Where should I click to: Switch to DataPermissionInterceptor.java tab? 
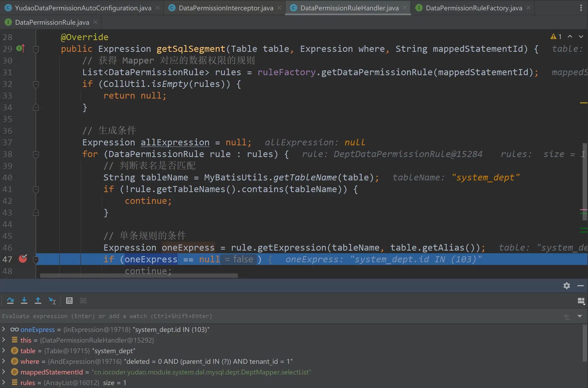(226, 8)
